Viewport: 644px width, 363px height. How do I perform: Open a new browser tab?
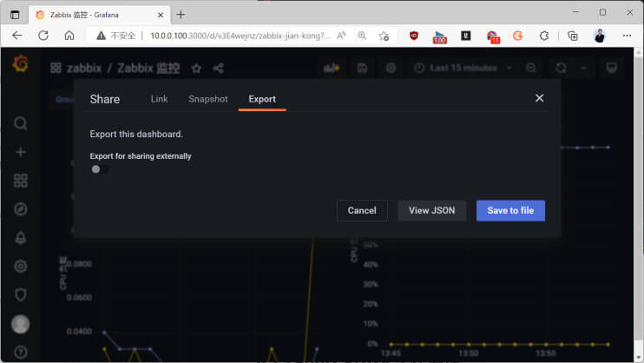click(181, 15)
